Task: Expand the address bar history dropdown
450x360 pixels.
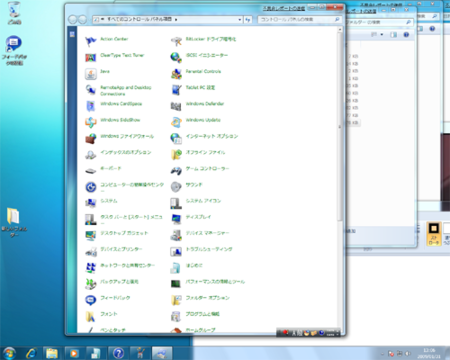Action: tap(240, 20)
